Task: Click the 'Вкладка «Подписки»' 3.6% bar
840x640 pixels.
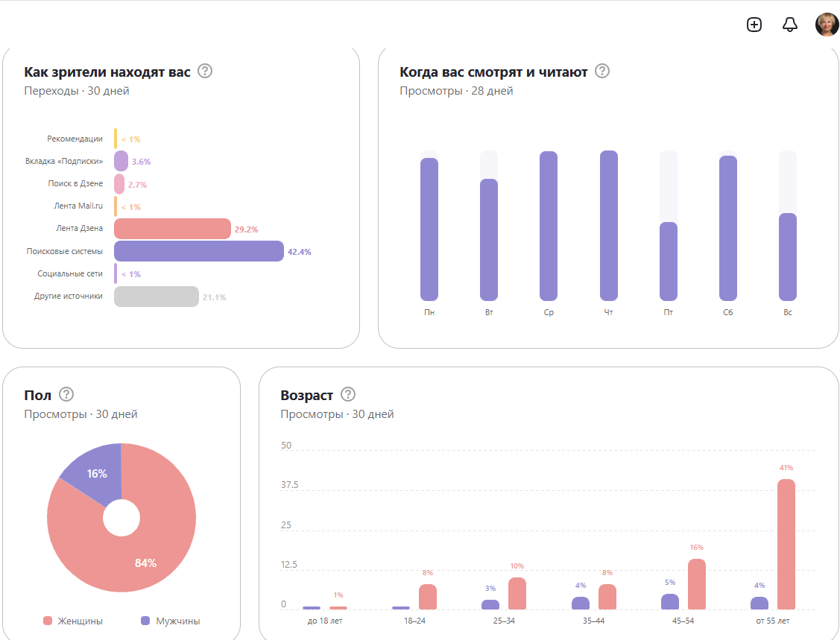Action: pos(121,161)
